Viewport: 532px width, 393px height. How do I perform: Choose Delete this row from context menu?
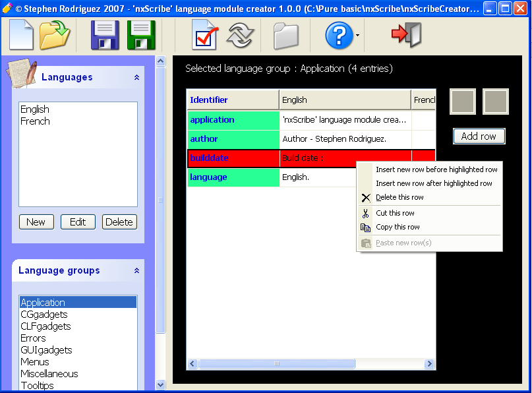pos(430,197)
